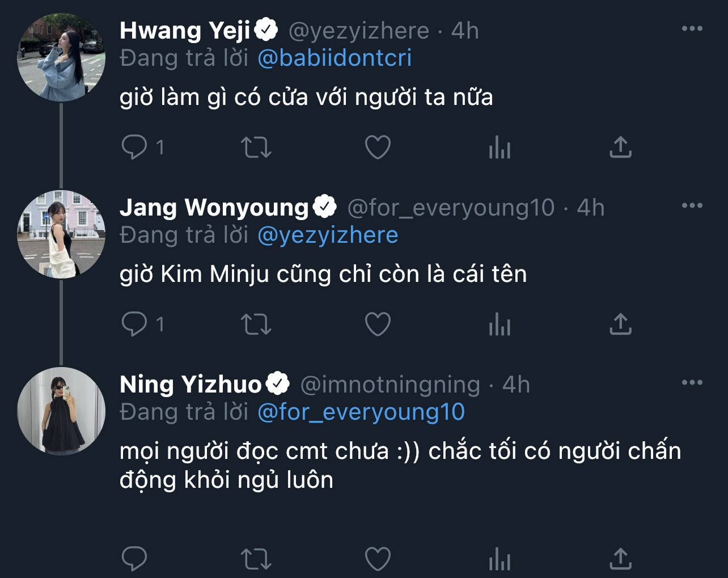
Task: Open more options for Jang Wonyoung's tweet
Action: pyautogui.click(x=692, y=206)
